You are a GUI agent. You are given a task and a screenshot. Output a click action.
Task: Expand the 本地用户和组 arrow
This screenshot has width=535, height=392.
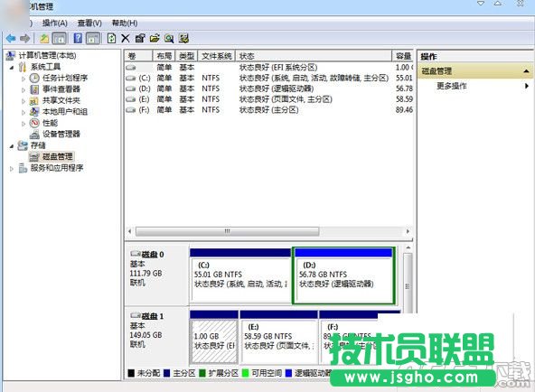click(x=23, y=113)
